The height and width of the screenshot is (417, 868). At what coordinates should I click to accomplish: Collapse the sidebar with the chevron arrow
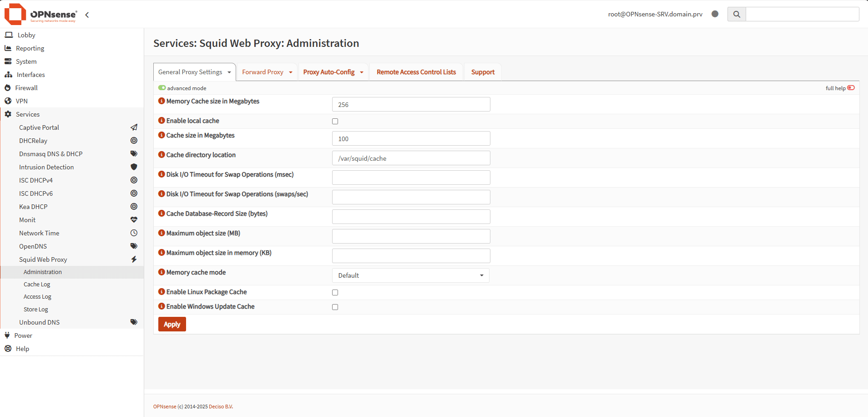87,15
